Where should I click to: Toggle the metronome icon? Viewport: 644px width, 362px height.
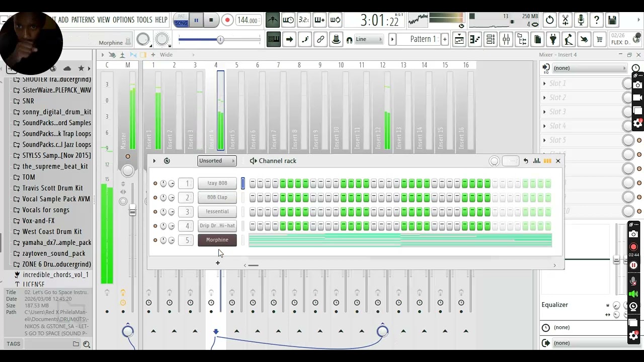click(273, 20)
